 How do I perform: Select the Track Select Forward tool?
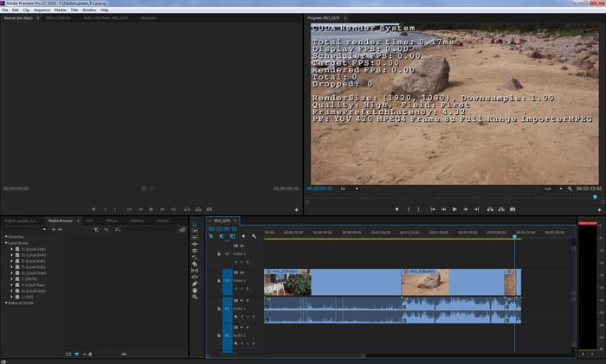pyautogui.click(x=195, y=231)
